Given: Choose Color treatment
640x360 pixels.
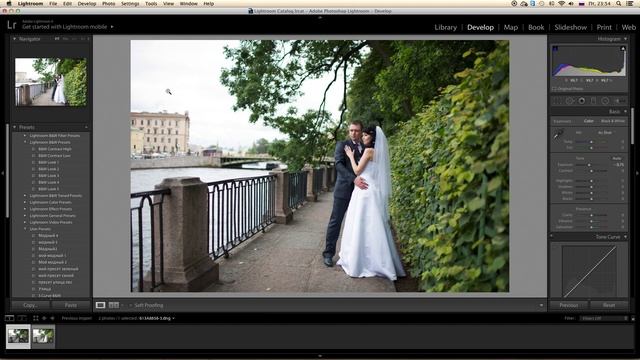Looking at the screenshot, I should [x=588, y=121].
